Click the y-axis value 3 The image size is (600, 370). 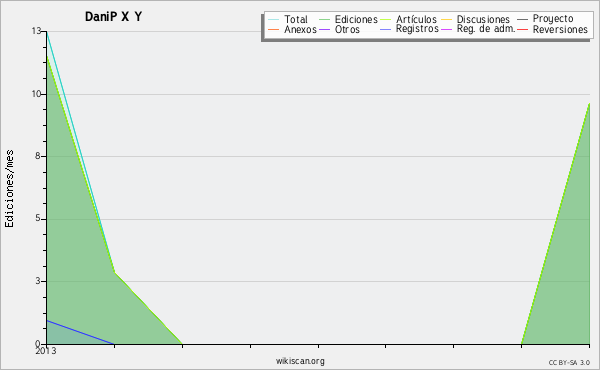tap(38, 281)
